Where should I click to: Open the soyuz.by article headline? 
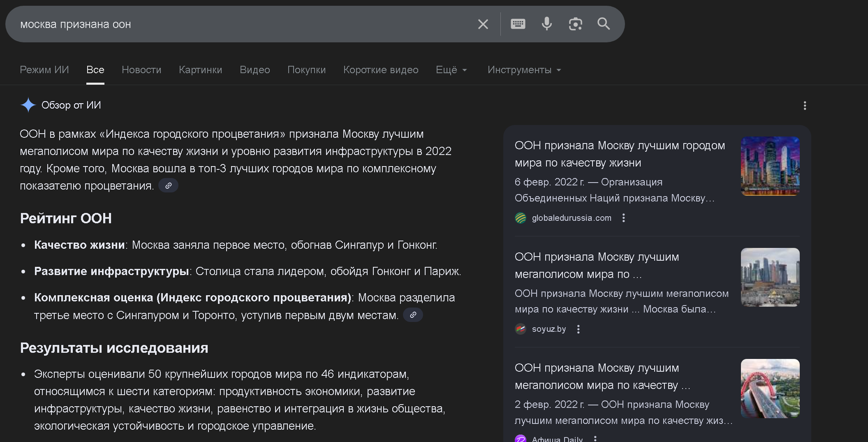[597, 265]
